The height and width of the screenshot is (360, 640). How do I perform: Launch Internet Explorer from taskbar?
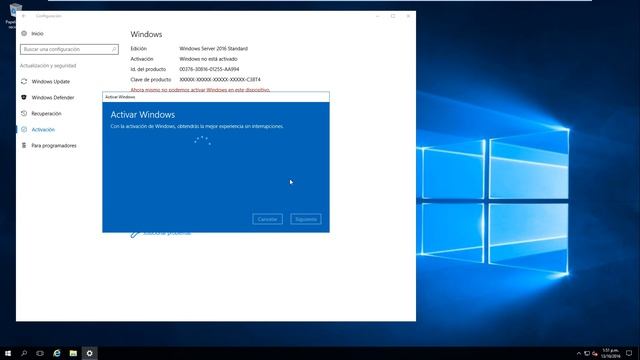(x=57, y=353)
